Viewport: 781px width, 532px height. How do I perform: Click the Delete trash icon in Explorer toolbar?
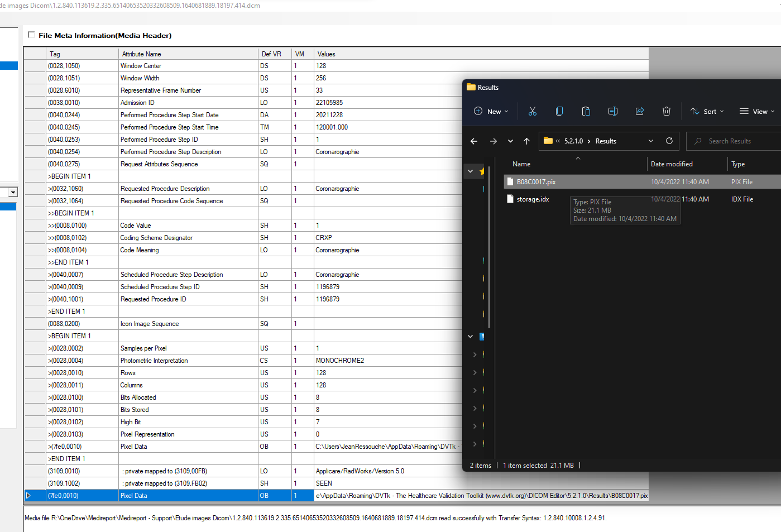667,111
